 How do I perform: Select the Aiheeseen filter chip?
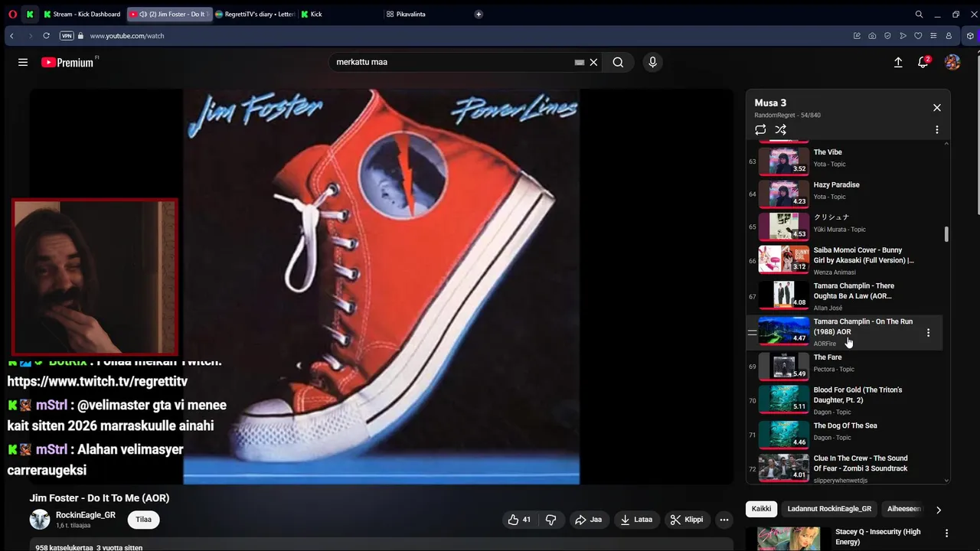pyautogui.click(x=903, y=509)
